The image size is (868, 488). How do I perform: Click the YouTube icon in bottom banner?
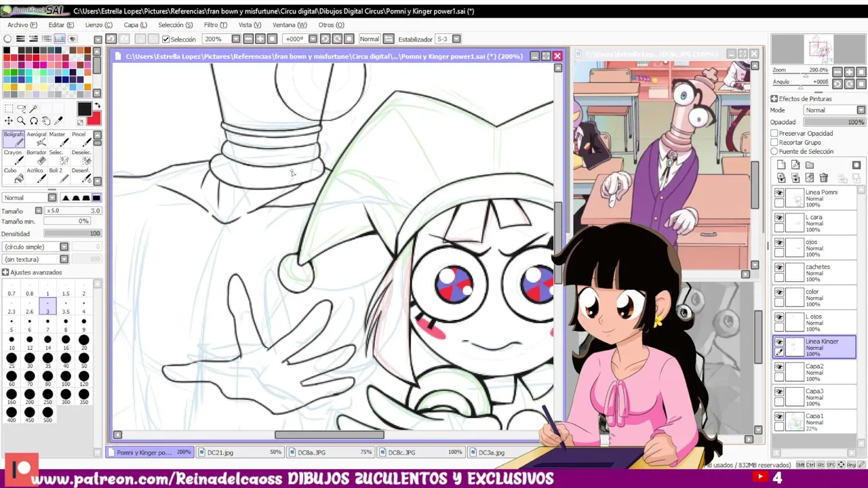[760, 477]
